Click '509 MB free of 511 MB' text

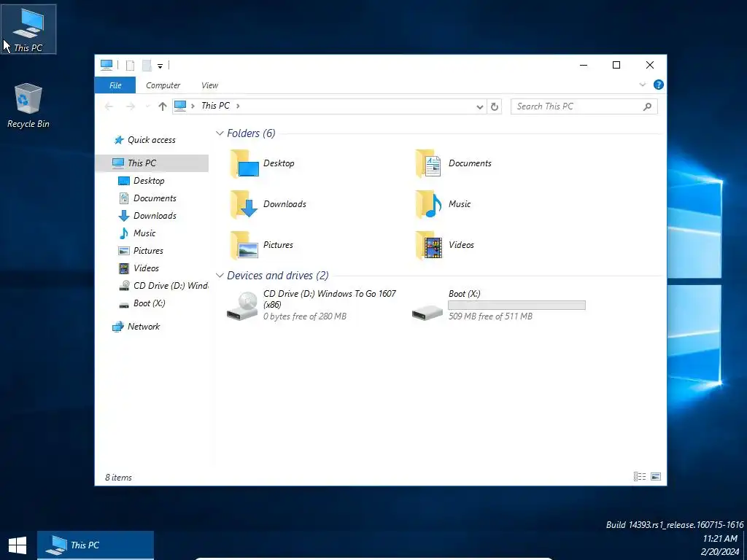[490, 316]
